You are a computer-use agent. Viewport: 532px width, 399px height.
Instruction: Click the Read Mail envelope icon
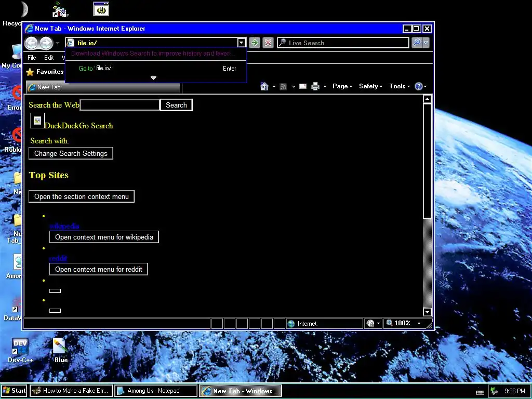tap(303, 86)
